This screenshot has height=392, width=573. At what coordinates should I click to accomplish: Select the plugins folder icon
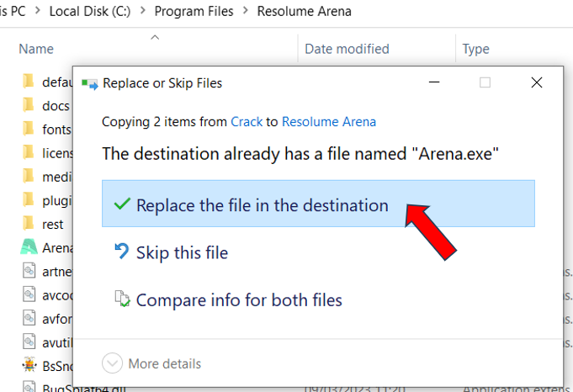(29, 200)
